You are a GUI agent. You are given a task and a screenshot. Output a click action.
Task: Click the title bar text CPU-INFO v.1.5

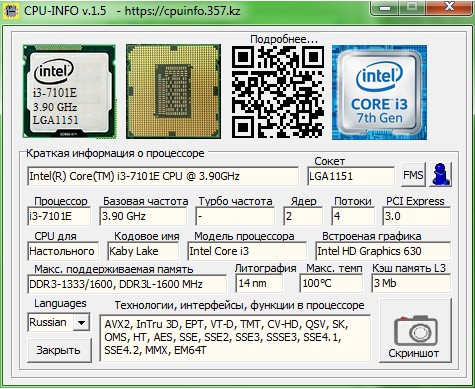pos(65,11)
